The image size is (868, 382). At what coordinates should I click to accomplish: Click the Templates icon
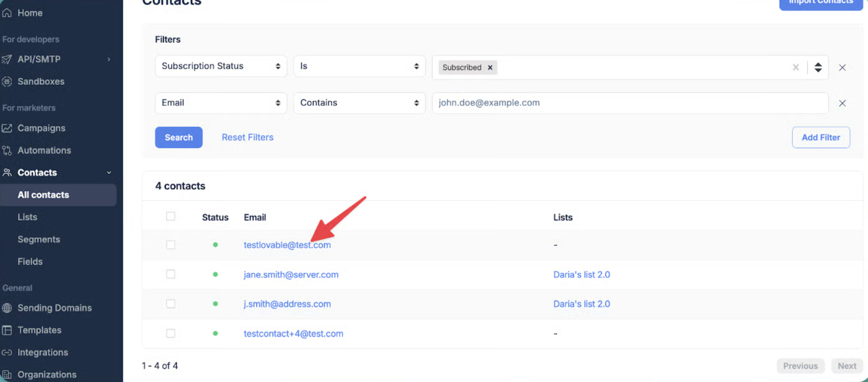(x=7, y=330)
